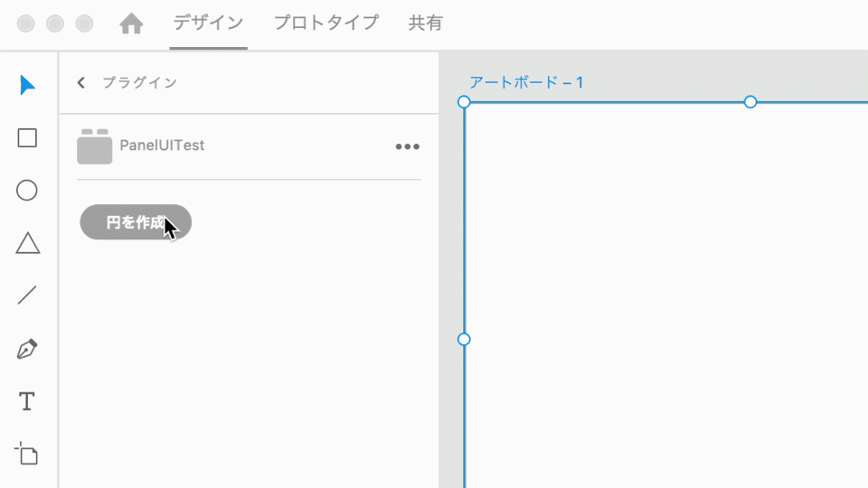Switch to the デザイン tab
The height and width of the screenshot is (488, 868).
208,23
